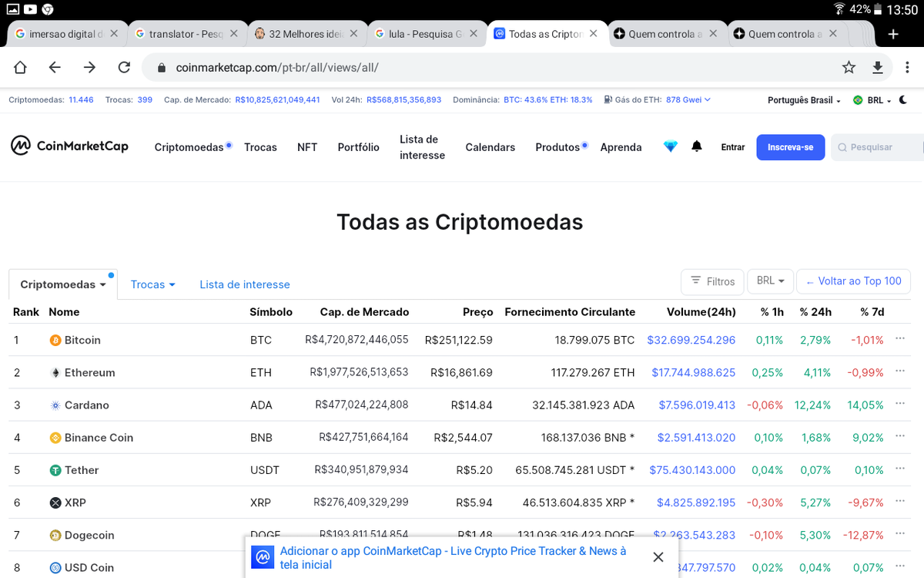This screenshot has height=578, width=924.
Task: Open the Filtros button
Action: 712,281
